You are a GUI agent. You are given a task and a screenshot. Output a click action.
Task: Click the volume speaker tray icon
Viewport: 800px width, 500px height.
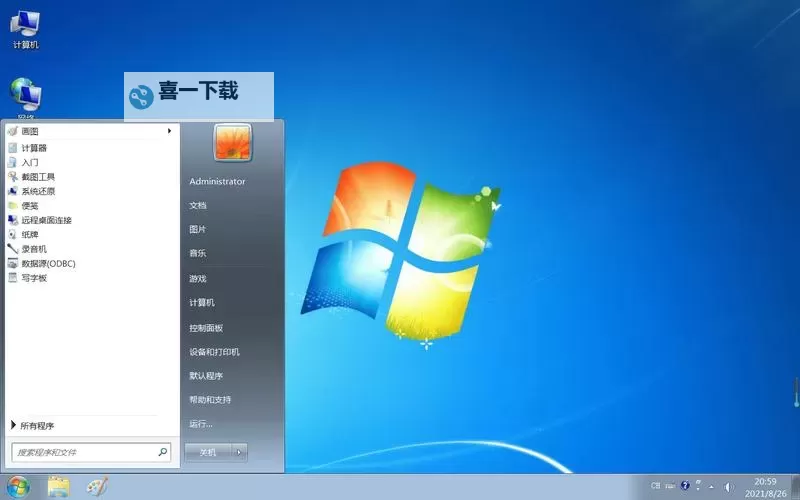(x=729, y=487)
